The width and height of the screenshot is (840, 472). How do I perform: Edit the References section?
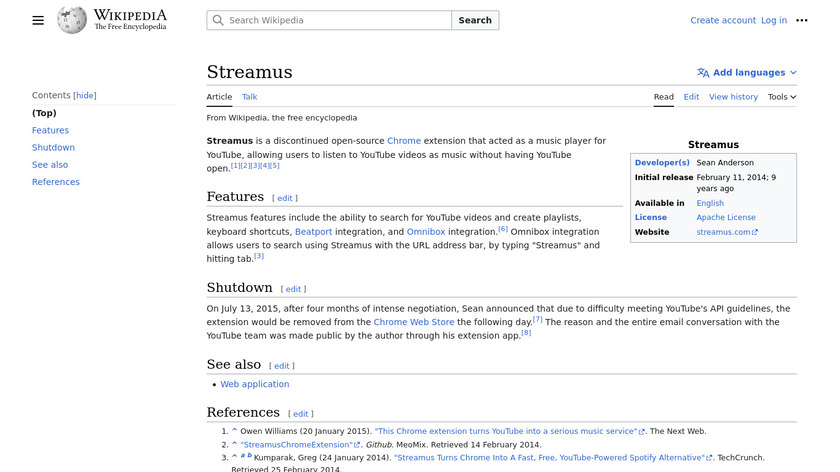(x=301, y=414)
